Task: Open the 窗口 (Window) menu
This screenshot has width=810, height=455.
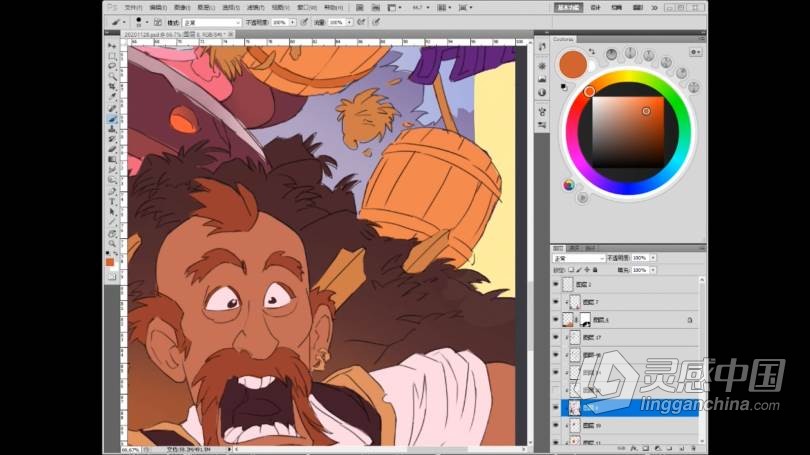Action: pos(306,8)
